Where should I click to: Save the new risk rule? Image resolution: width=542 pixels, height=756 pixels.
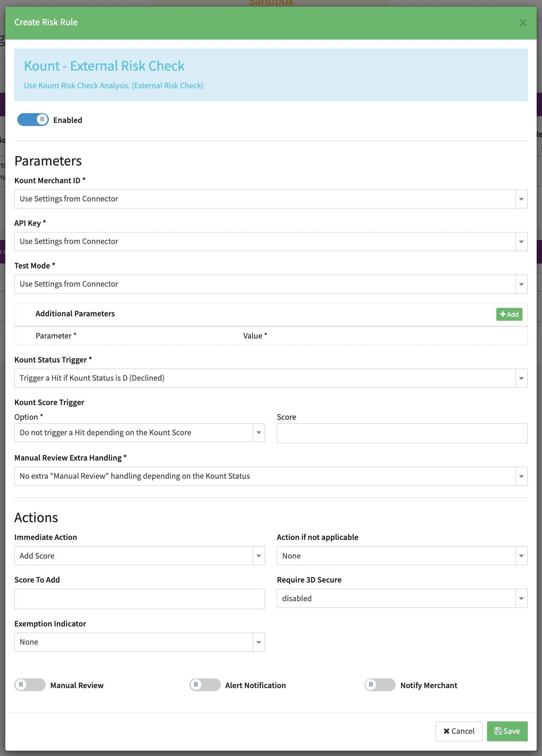tap(507, 731)
